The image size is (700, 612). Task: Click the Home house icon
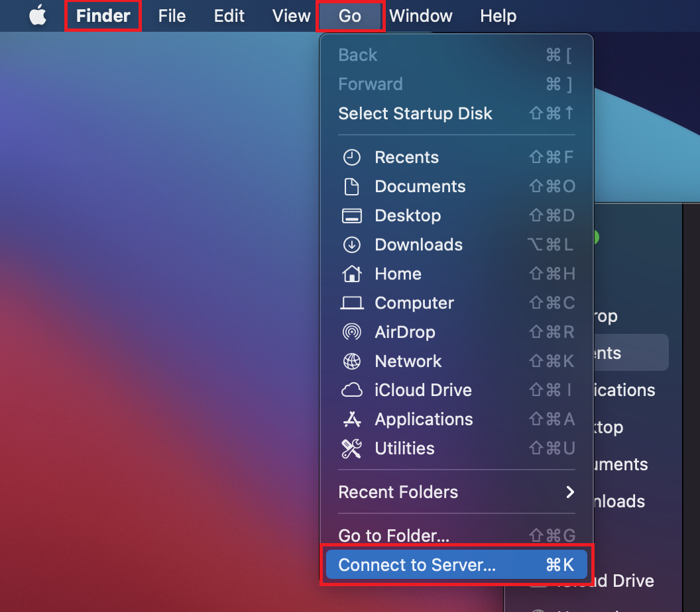(x=352, y=274)
